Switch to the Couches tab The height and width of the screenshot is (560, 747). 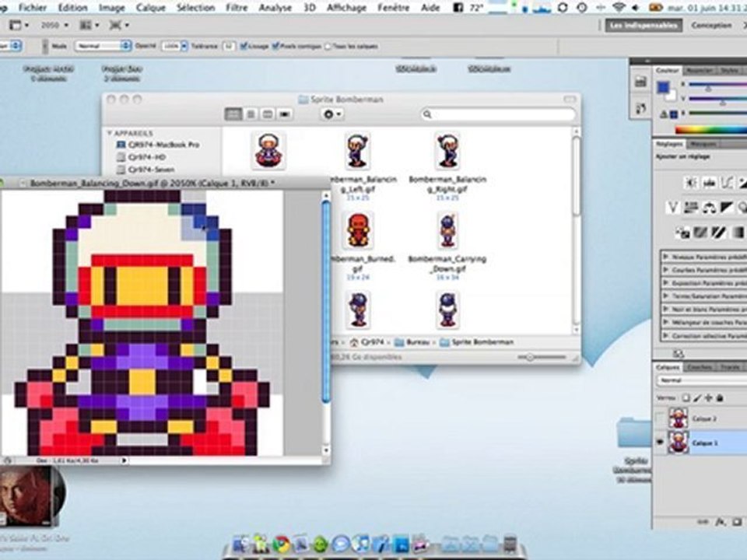point(700,366)
